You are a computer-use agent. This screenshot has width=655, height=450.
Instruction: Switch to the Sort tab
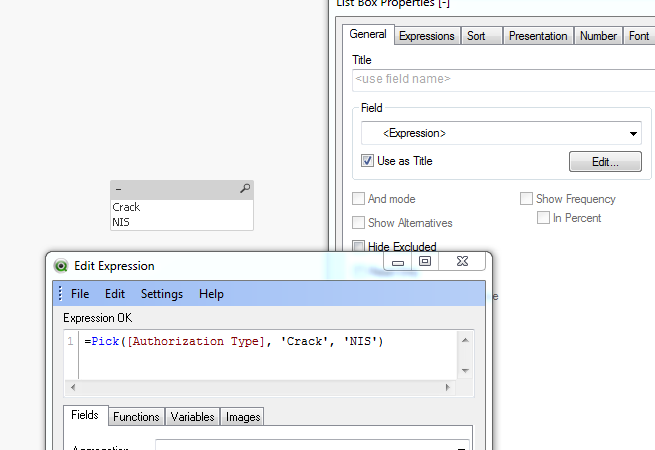pos(482,36)
